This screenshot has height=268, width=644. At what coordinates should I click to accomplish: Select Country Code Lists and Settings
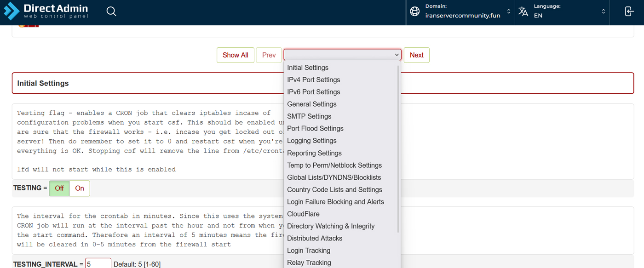click(x=334, y=189)
